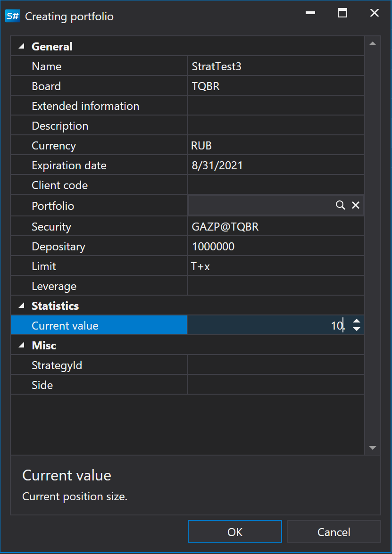
Task: Edit the Name field containing StratTest3
Action: click(275, 66)
